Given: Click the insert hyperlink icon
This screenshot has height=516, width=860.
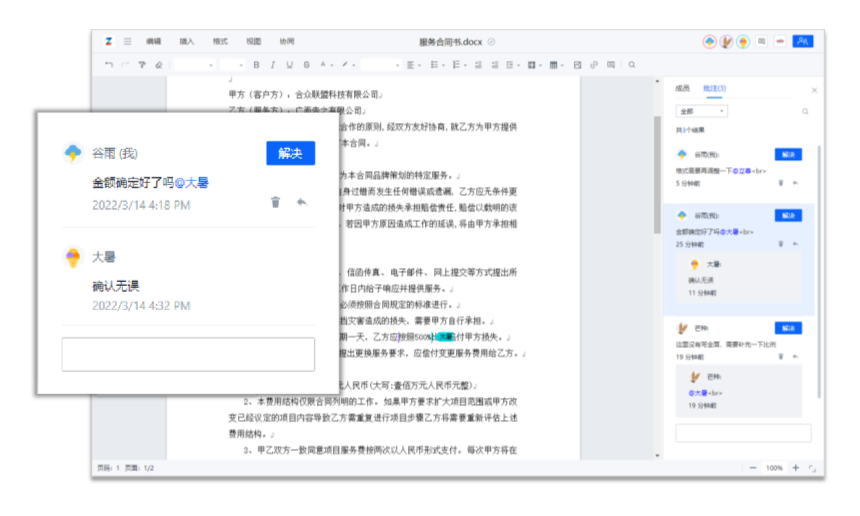Looking at the screenshot, I should tap(594, 65).
